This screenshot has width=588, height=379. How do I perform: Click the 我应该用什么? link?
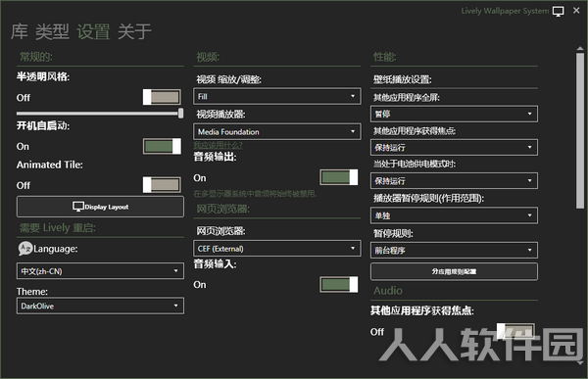coord(218,145)
